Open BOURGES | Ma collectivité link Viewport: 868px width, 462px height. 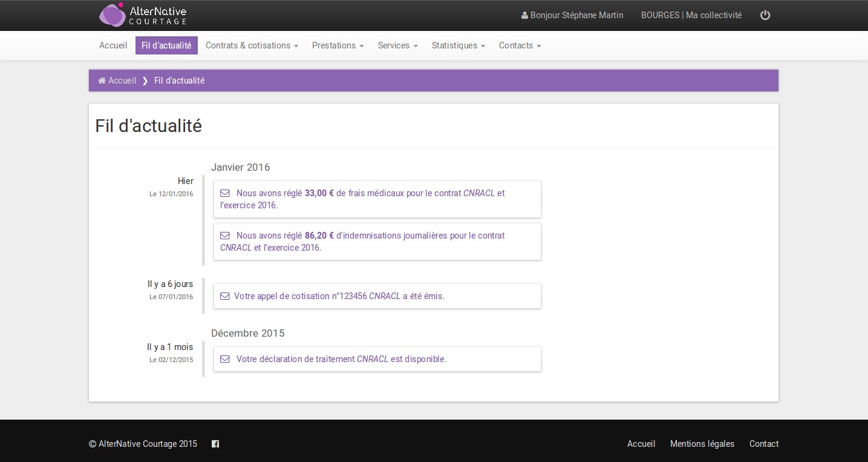(691, 15)
